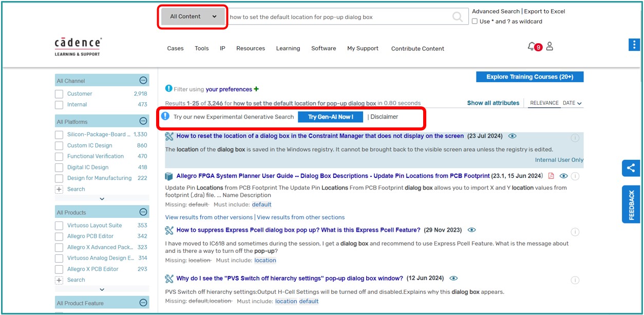Click the Try Gen-AI Now button
Image resolution: width=644 pixels, height=315 pixels.
(330, 117)
